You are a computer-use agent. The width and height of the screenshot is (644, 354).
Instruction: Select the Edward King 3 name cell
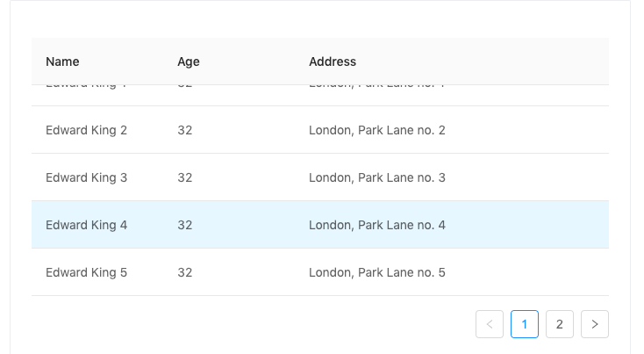pyautogui.click(x=87, y=177)
